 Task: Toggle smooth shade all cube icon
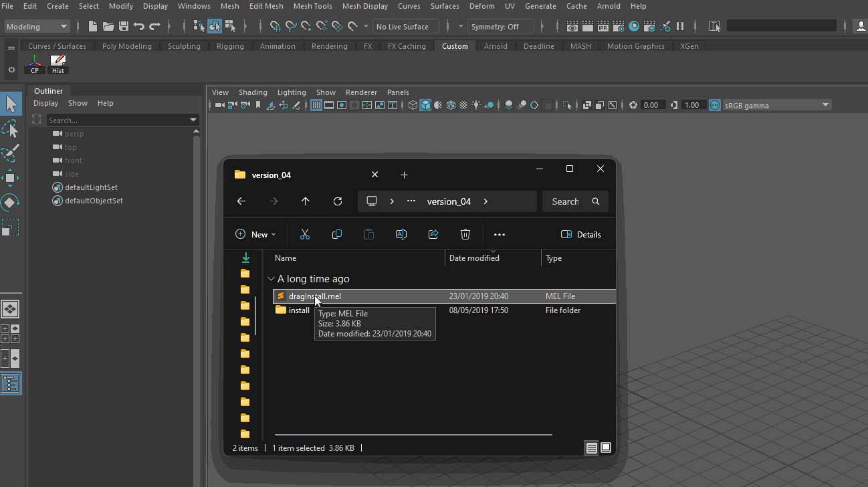point(425,105)
